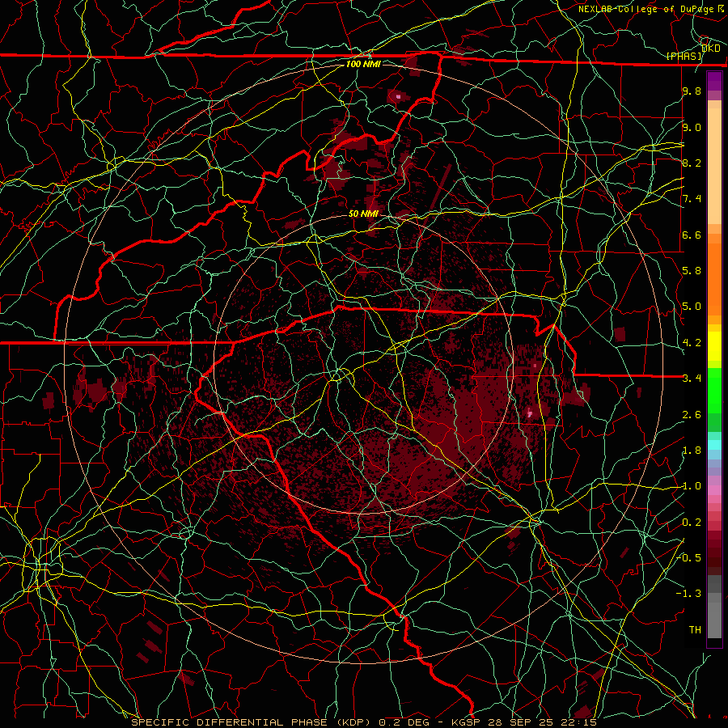Click the [PHAS] label above the color bar
The image size is (728, 728).
click(684, 56)
